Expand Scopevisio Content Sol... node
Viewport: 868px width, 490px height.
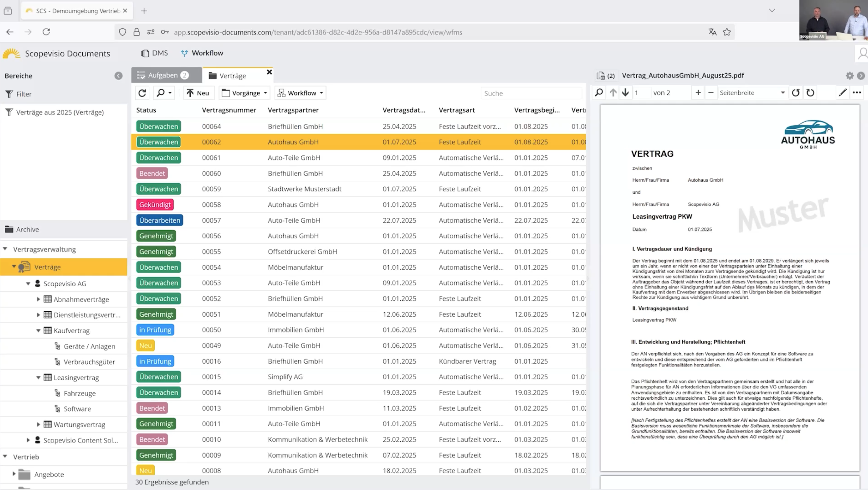click(28, 440)
